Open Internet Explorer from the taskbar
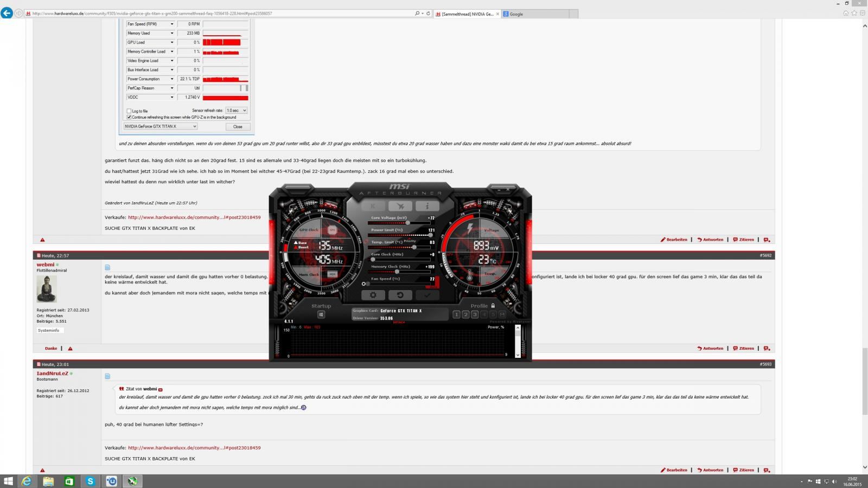 (x=27, y=481)
